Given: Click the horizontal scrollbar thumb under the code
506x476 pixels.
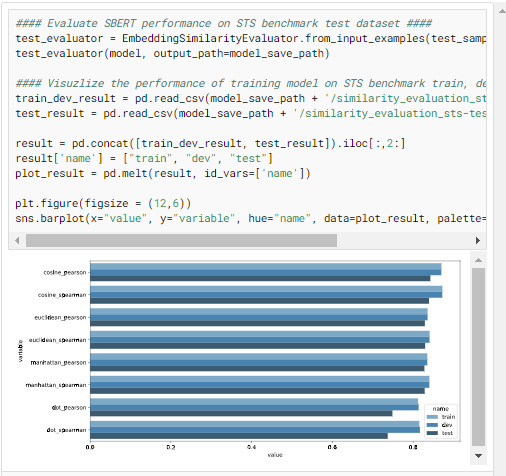Looking at the screenshot, I should click(181, 240).
